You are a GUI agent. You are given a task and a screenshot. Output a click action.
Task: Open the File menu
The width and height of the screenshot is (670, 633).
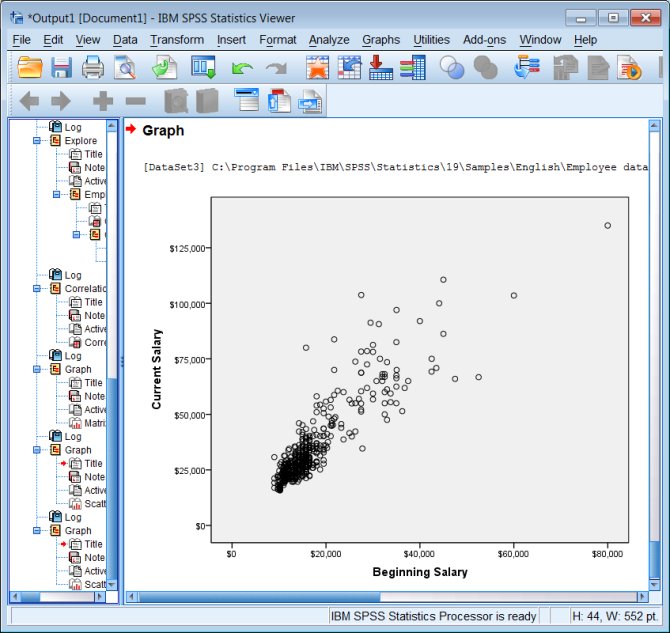point(21,40)
